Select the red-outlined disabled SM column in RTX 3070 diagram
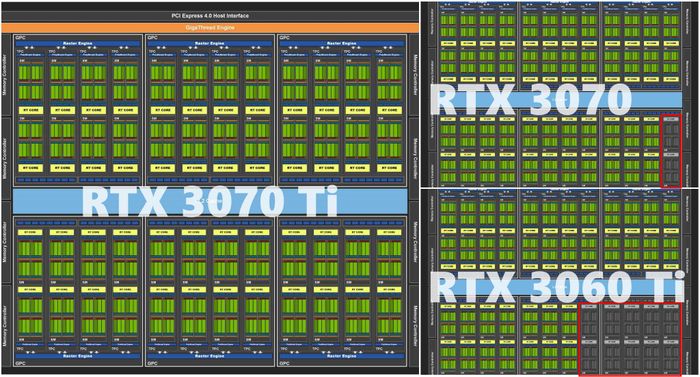Screen dimensions: 700x377 point(671,151)
